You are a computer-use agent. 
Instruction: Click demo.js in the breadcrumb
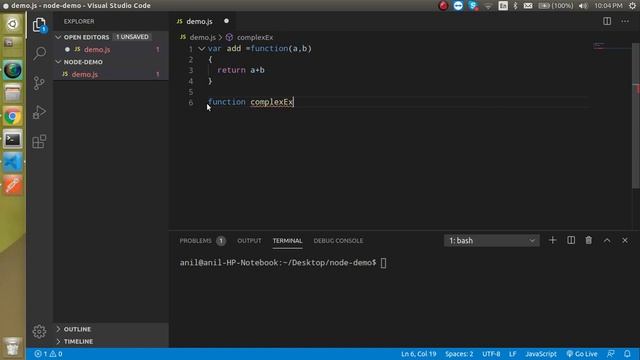pos(202,37)
